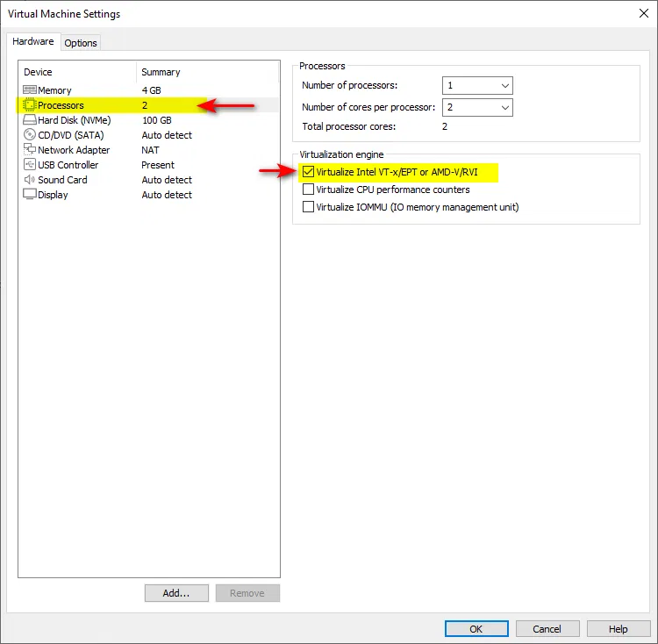Select the Processors row label

(x=61, y=105)
